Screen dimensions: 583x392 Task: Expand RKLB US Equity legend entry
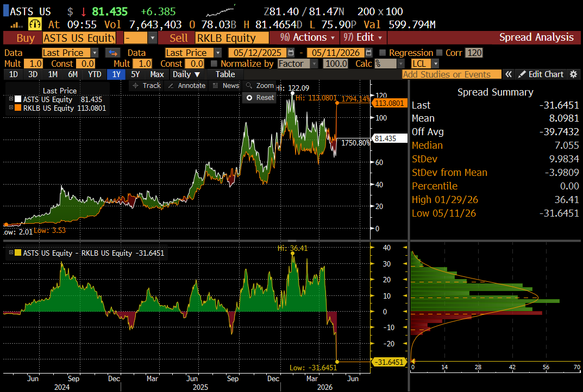(x=11, y=108)
